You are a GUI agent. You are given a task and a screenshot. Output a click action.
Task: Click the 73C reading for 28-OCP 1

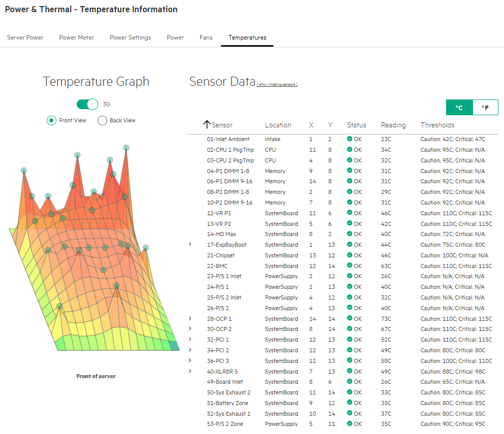386,319
